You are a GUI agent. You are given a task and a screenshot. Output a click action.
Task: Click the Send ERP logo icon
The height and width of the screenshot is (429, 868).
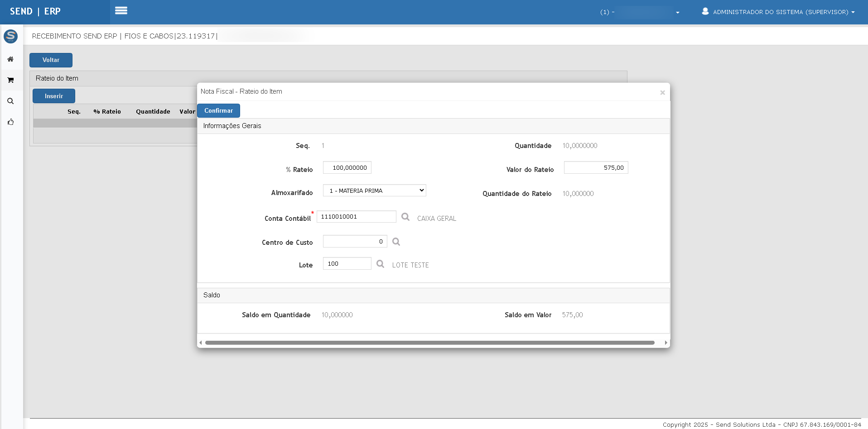tap(10, 36)
